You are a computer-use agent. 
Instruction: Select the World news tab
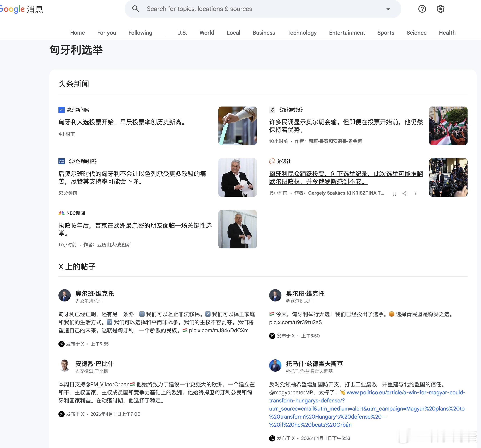pos(207,33)
